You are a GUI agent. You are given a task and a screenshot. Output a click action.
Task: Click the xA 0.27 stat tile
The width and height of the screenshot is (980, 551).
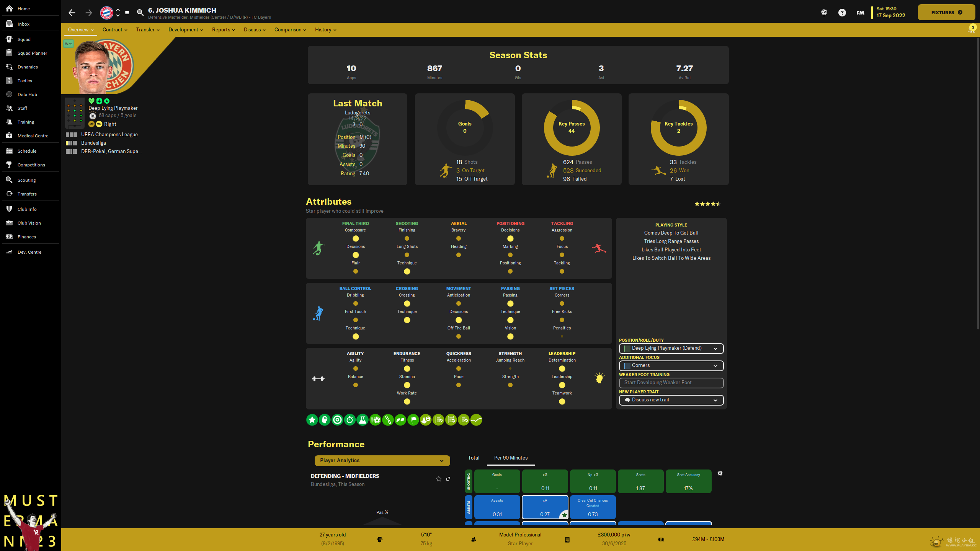click(x=545, y=507)
